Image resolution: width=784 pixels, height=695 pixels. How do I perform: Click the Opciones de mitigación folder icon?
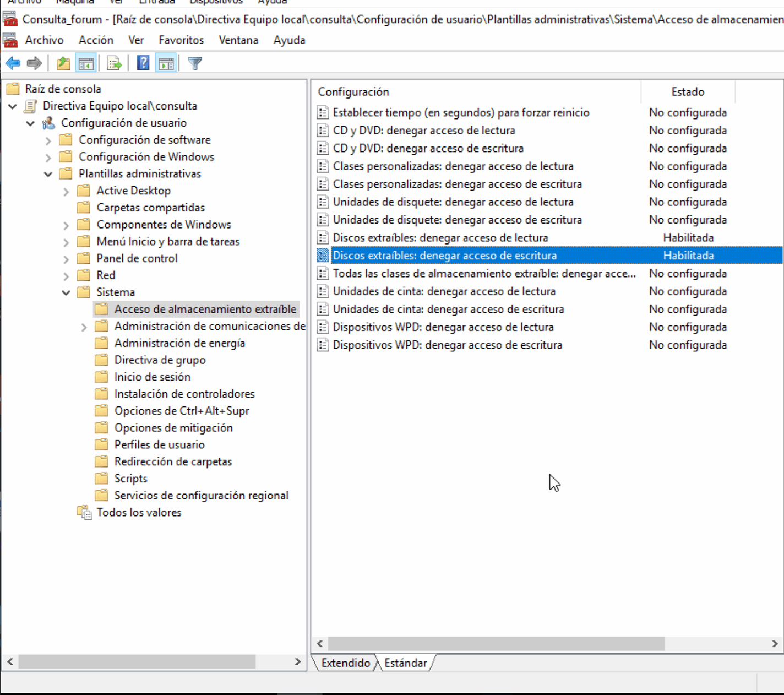[101, 428]
